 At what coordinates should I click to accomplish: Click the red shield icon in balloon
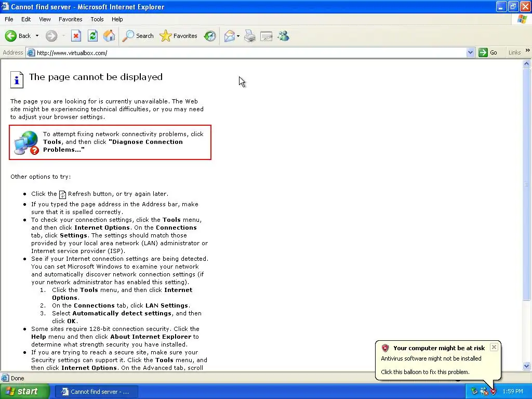pyautogui.click(x=385, y=348)
